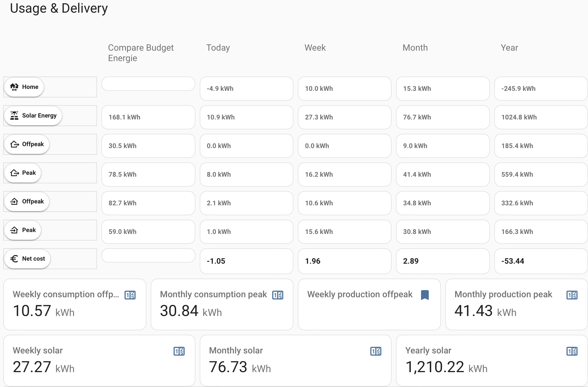Image resolution: width=588 pixels, height=387 pixels.
Task: Select the 59.0 kWh budget cell
Action: pyautogui.click(x=148, y=232)
